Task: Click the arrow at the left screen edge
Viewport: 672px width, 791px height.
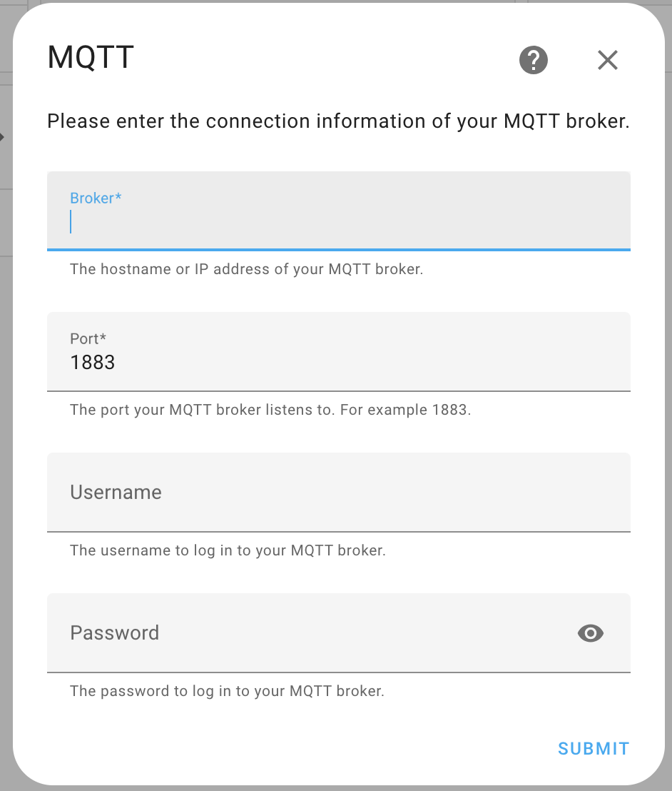Action: pyautogui.click(x=2, y=136)
